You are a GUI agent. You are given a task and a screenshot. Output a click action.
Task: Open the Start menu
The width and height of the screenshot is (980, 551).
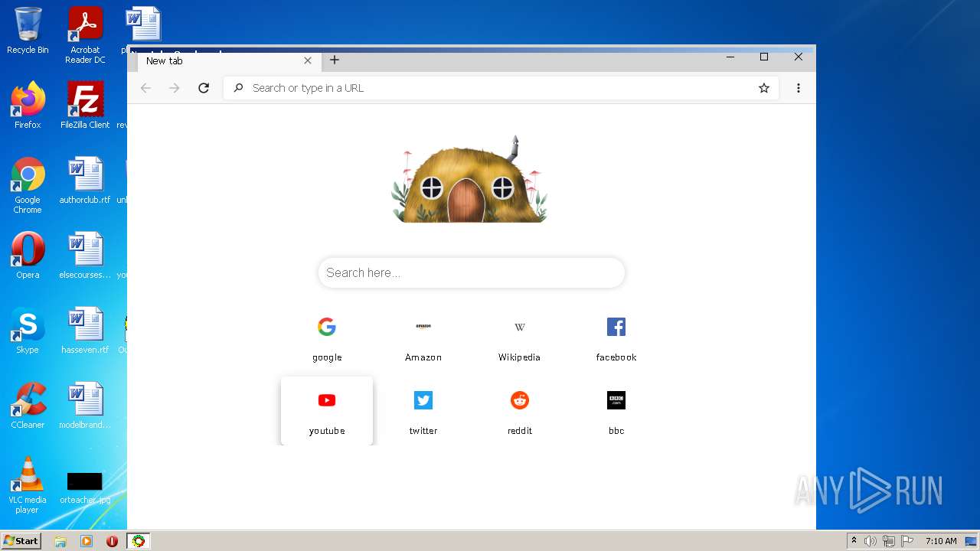[x=21, y=541]
